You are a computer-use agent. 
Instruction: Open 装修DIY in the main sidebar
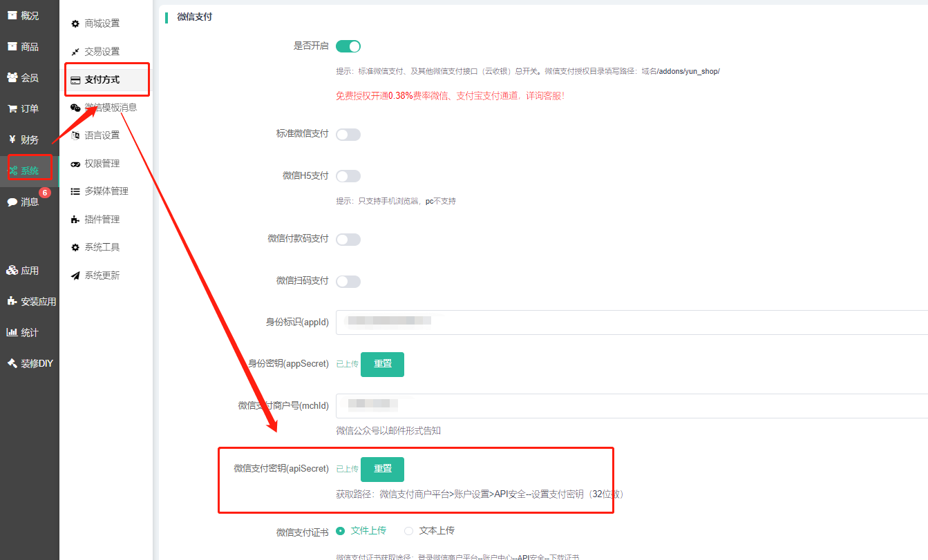(37, 363)
